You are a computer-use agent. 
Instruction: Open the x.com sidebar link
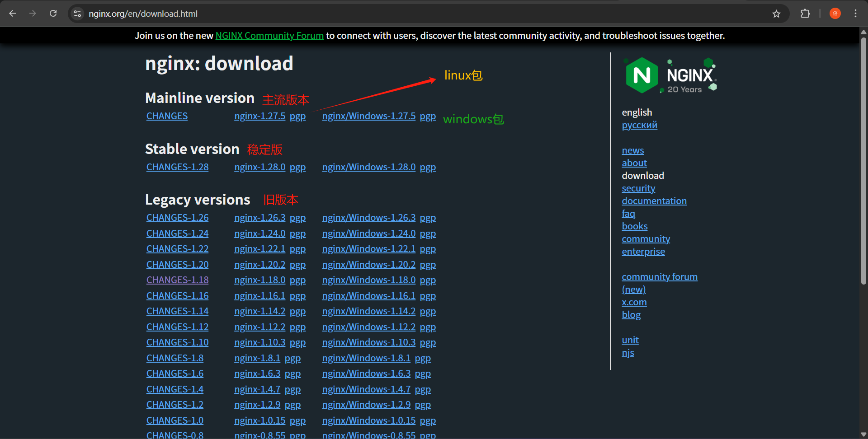[x=634, y=302]
